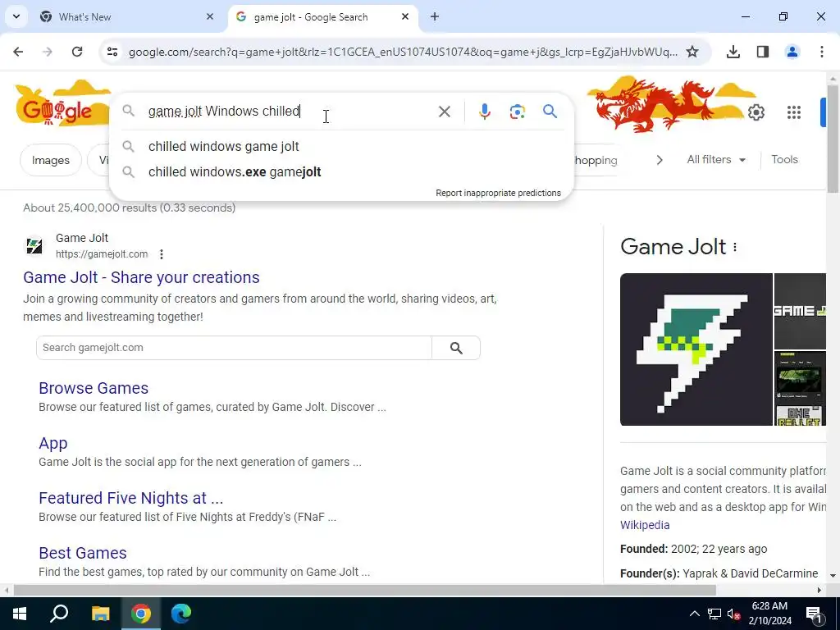Show more search filter chips arrow
This screenshot has height=630, width=840.
coord(660,160)
